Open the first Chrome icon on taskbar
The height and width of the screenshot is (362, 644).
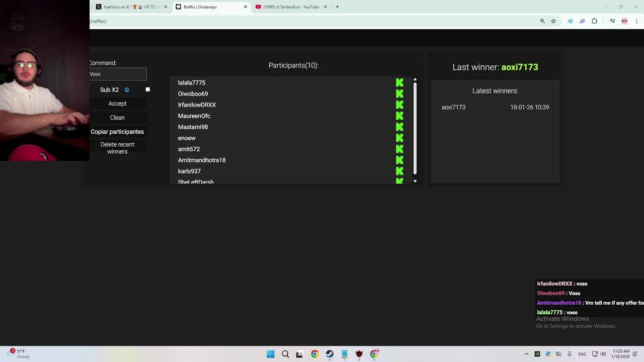(x=314, y=354)
